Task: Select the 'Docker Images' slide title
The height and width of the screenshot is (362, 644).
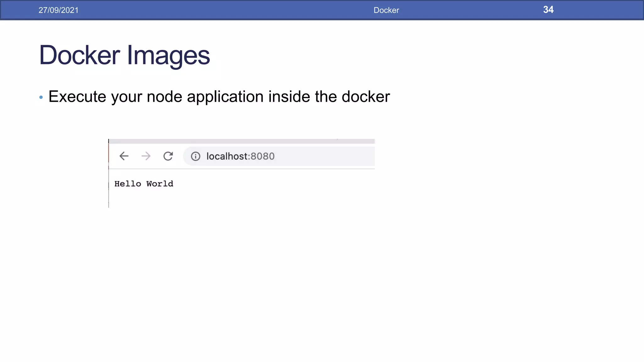Action: pos(124,55)
